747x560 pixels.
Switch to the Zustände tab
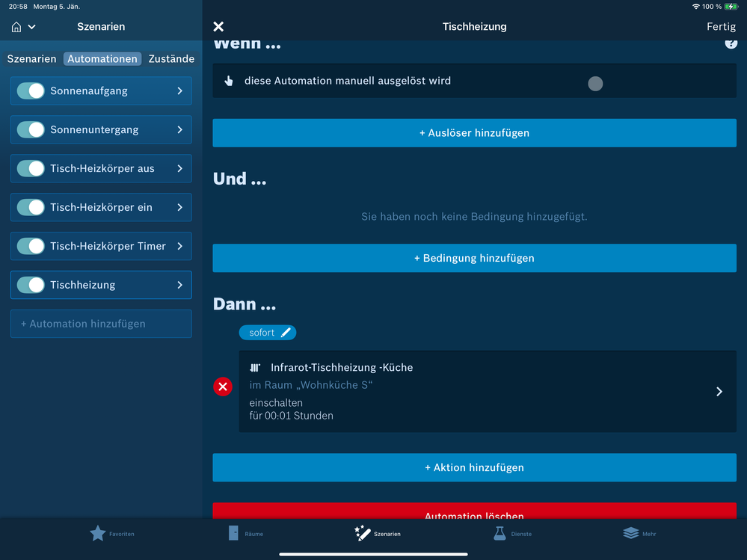pyautogui.click(x=171, y=58)
